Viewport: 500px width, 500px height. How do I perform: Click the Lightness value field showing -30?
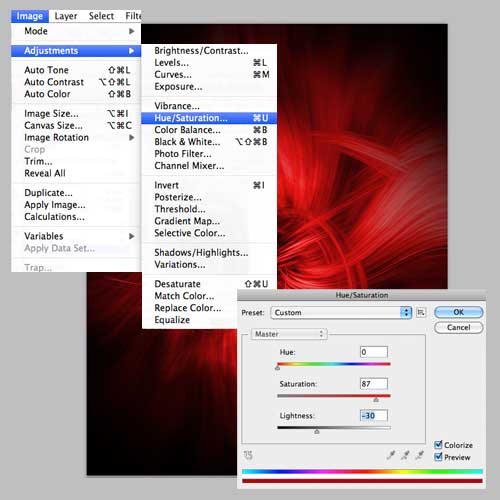click(x=374, y=416)
